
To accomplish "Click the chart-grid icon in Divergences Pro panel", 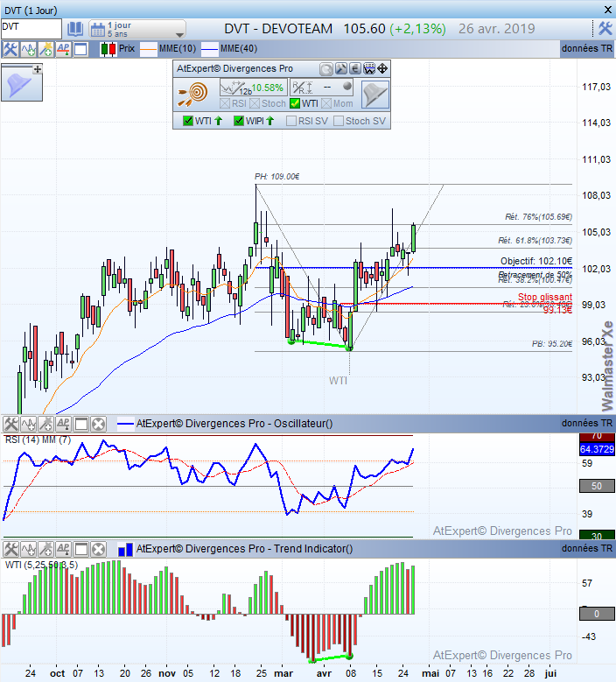I will pyautogui.click(x=369, y=68).
